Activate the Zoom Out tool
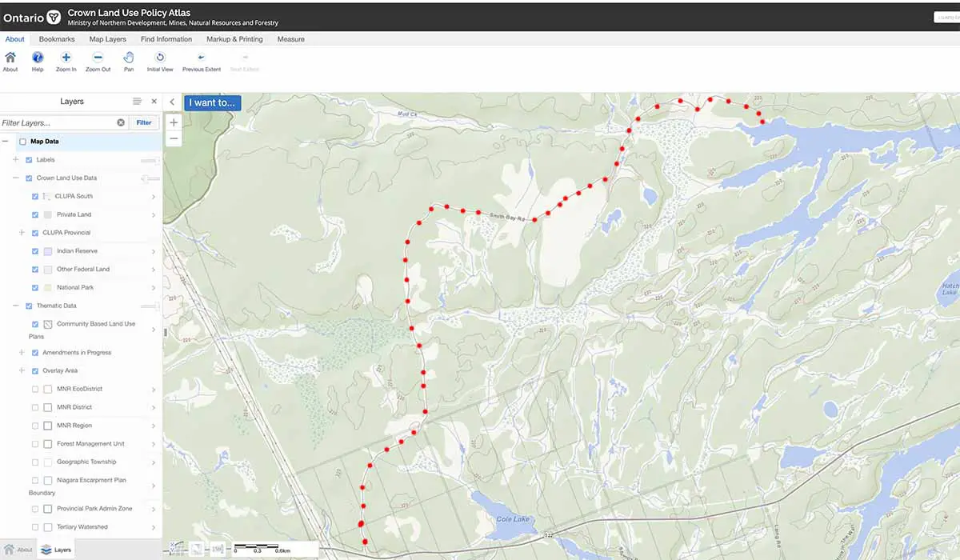This screenshot has width=960, height=560. pos(97,59)
